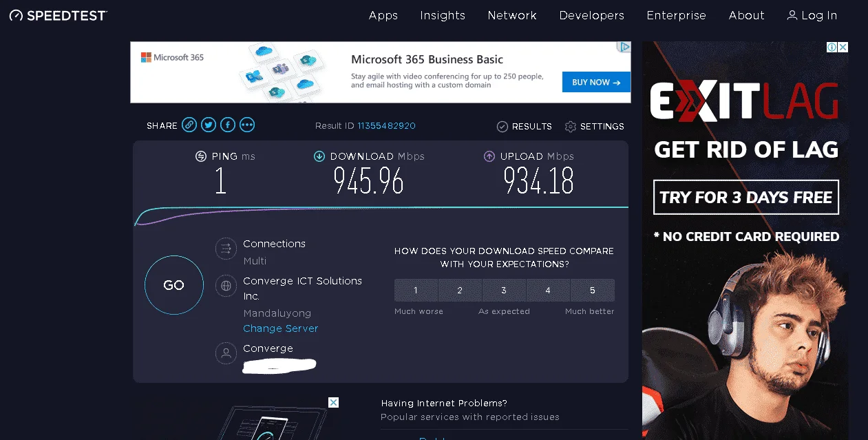Copy result link via share link icon
This screenshot has height=440, width=868.
tap(189, 125)
